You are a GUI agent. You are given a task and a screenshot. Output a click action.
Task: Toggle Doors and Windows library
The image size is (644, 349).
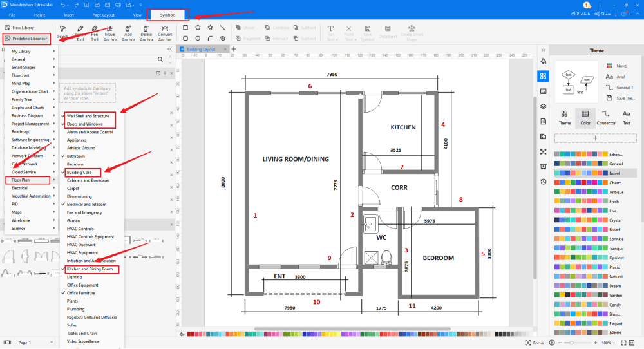pyautogui.click(x=84, y=124)
